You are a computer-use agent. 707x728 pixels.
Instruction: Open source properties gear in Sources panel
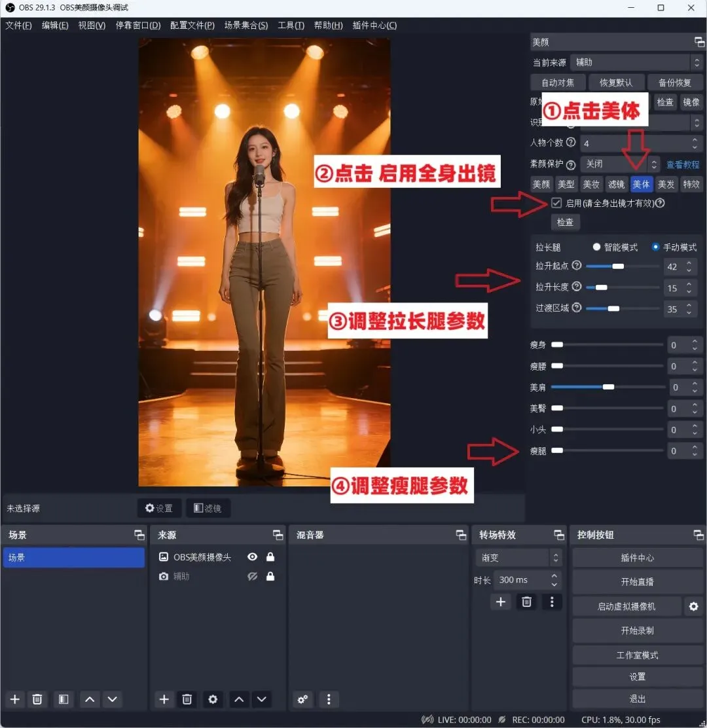[213, 699]
